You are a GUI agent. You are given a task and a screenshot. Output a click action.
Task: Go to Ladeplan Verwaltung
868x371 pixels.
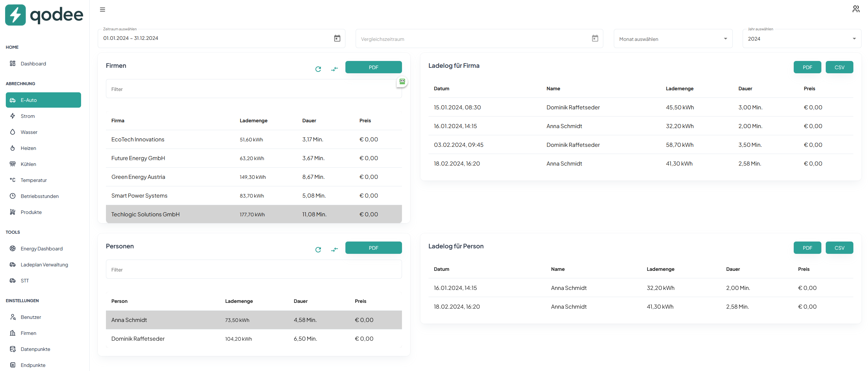pyautogui.click(x=44, y=265)
